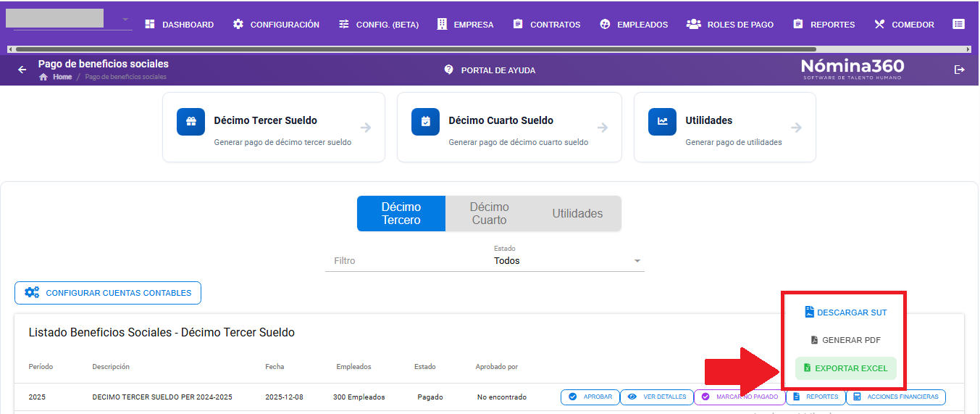The image size is (980, 414).
Task: Click the Pagado status cell
Action: 430,397
